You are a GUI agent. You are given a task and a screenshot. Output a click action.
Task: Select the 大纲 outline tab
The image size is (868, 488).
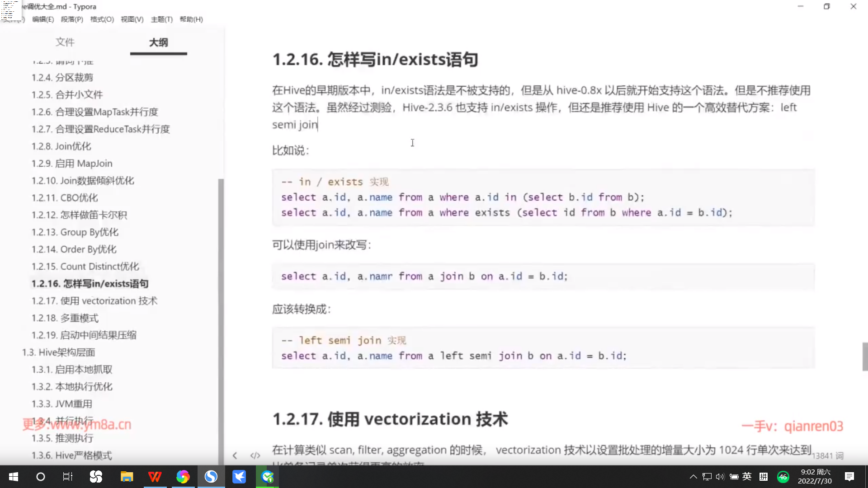[158, 42]
